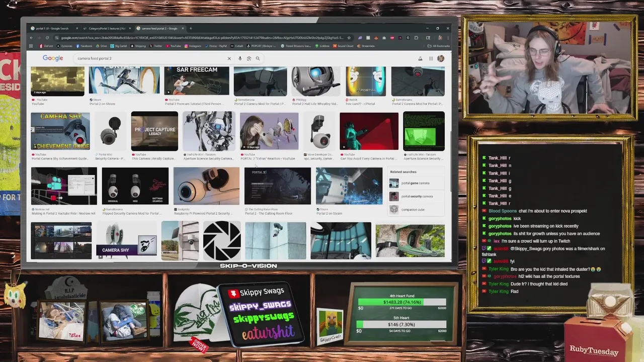Open the YouTube bookmark
644x362 pixels.
point(173,46)
